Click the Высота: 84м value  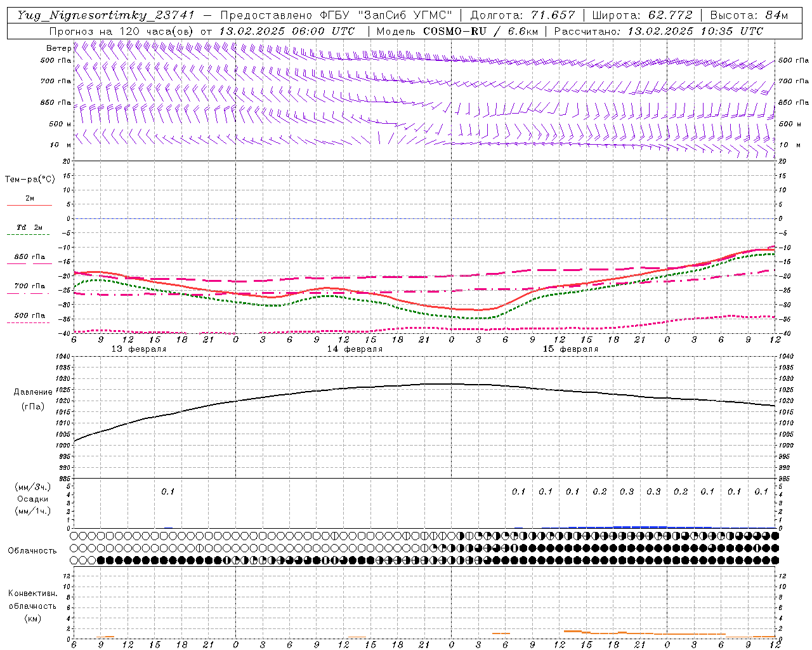(x=749, y=15)
